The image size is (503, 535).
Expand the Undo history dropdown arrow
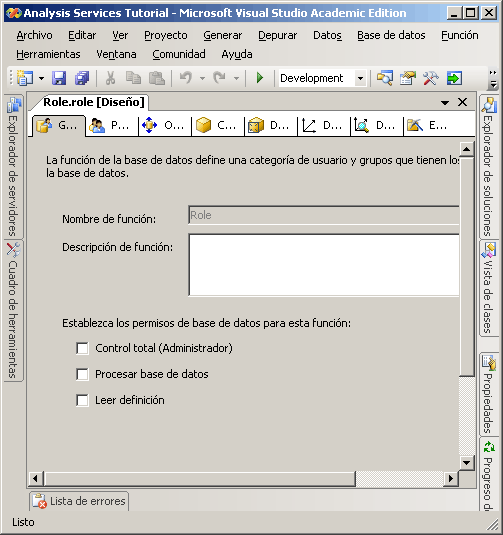(x=202, y=78)
